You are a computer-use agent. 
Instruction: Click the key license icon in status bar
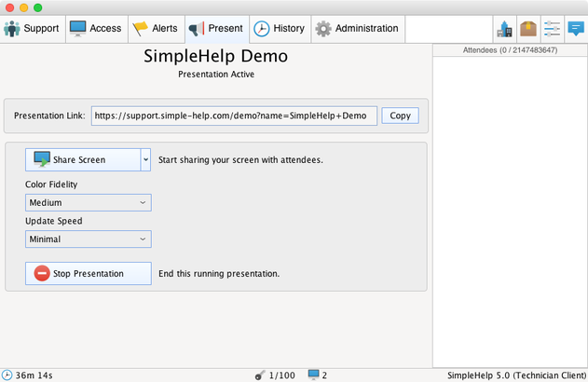259,375
